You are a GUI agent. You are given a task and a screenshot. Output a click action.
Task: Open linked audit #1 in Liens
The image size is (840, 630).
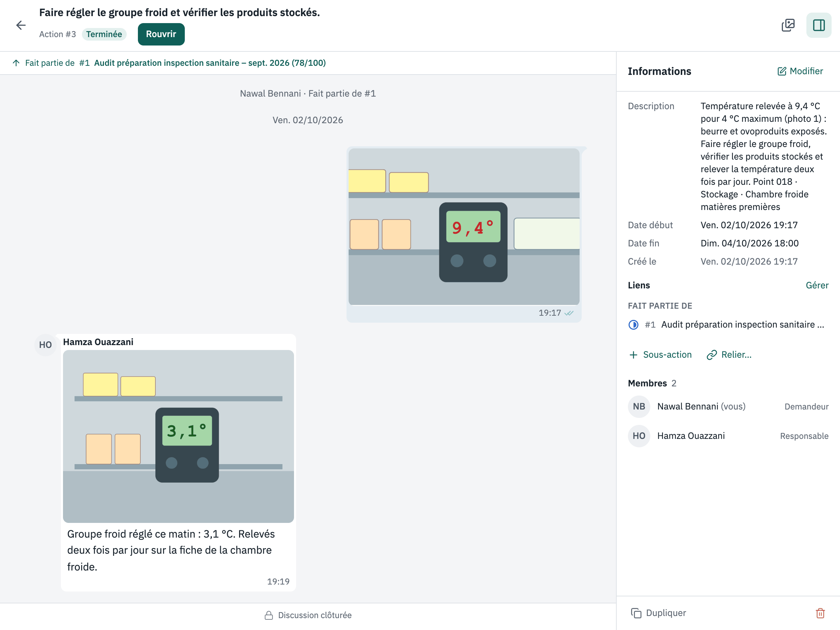[728, 325]
